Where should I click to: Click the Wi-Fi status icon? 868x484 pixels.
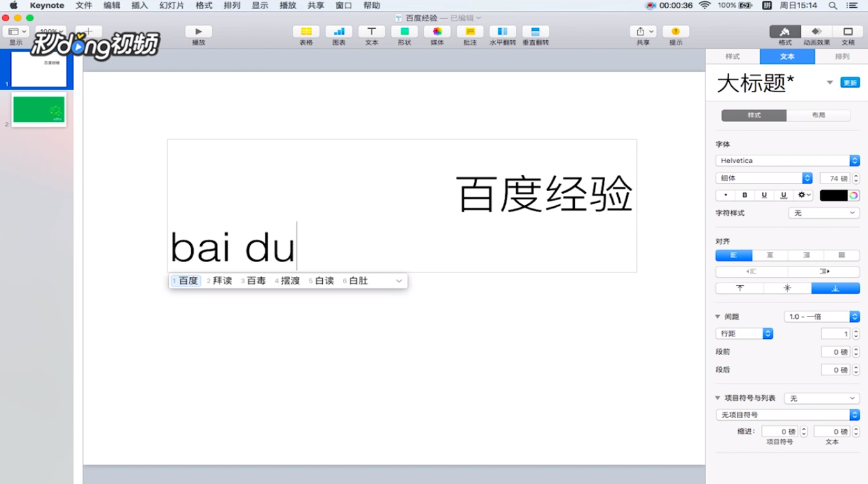click(705, 5)
